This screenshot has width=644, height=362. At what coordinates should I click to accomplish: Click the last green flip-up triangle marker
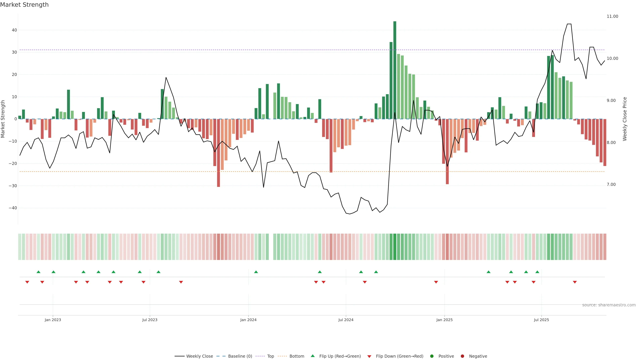[x=537, y=272]
